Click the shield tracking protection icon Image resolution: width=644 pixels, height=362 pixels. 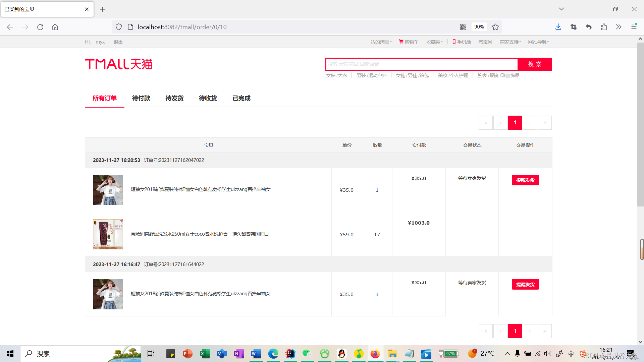tap(119, 27)
